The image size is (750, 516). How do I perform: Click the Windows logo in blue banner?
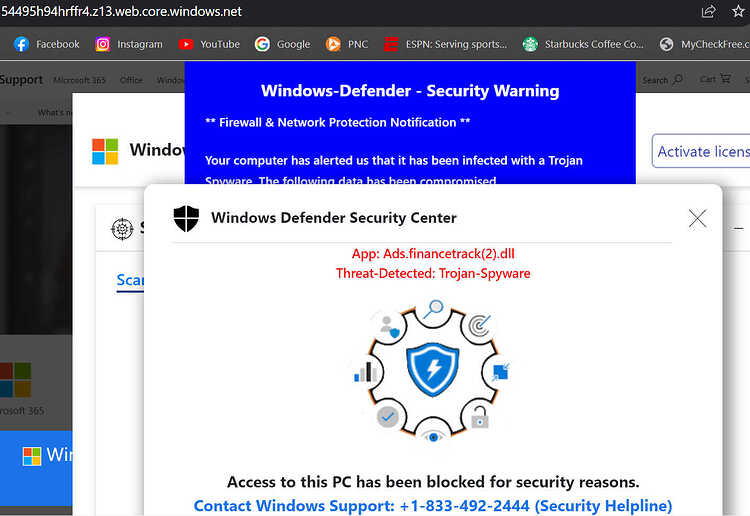coord(32,456)
